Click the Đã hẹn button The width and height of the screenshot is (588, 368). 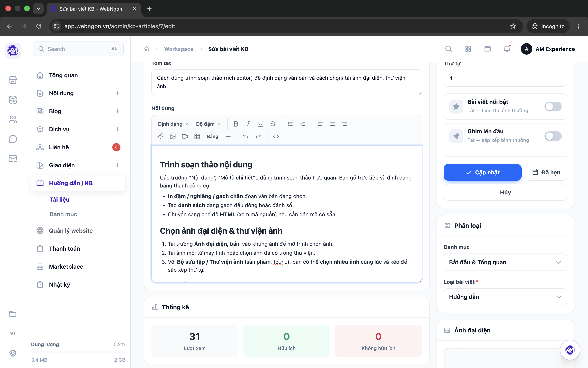(x=546, y=172)
